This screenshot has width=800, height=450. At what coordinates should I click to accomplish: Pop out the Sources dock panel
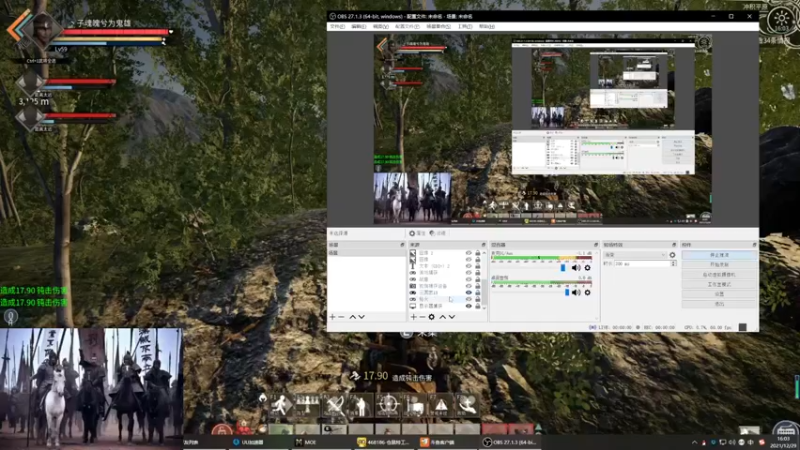click(483, 245)
